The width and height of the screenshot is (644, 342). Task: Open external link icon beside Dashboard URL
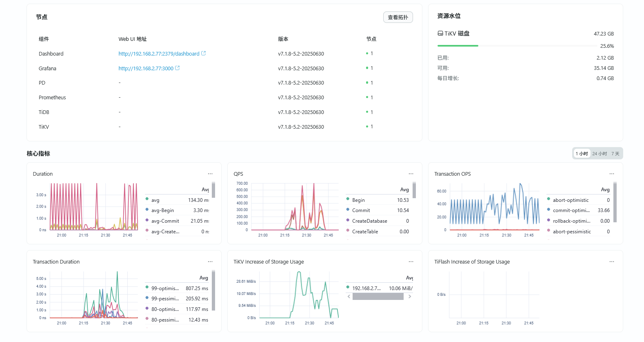(204, 54)
